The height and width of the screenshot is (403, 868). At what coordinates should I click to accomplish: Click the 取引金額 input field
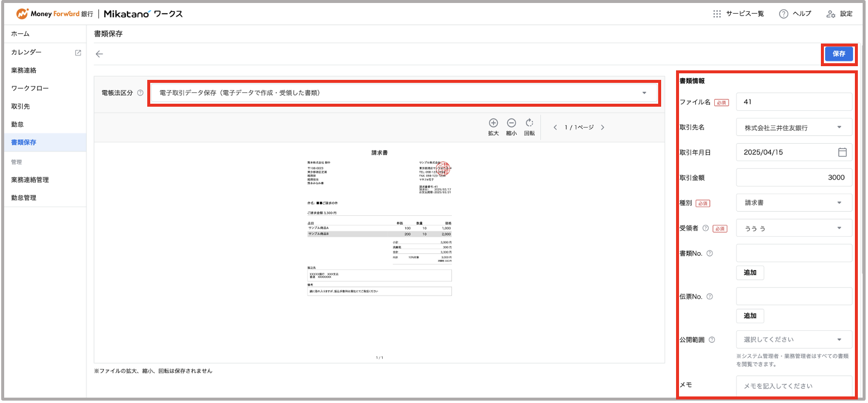794,177
